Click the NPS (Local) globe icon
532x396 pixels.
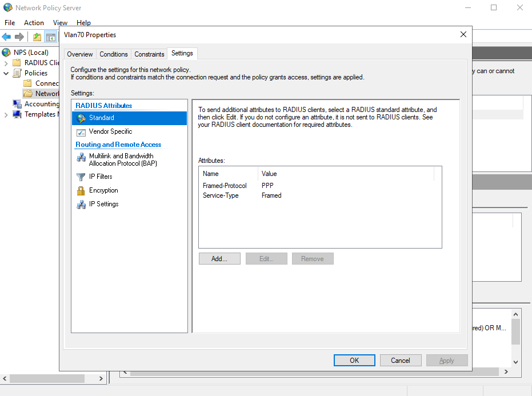pyautogui.click(x=6, y=52)
